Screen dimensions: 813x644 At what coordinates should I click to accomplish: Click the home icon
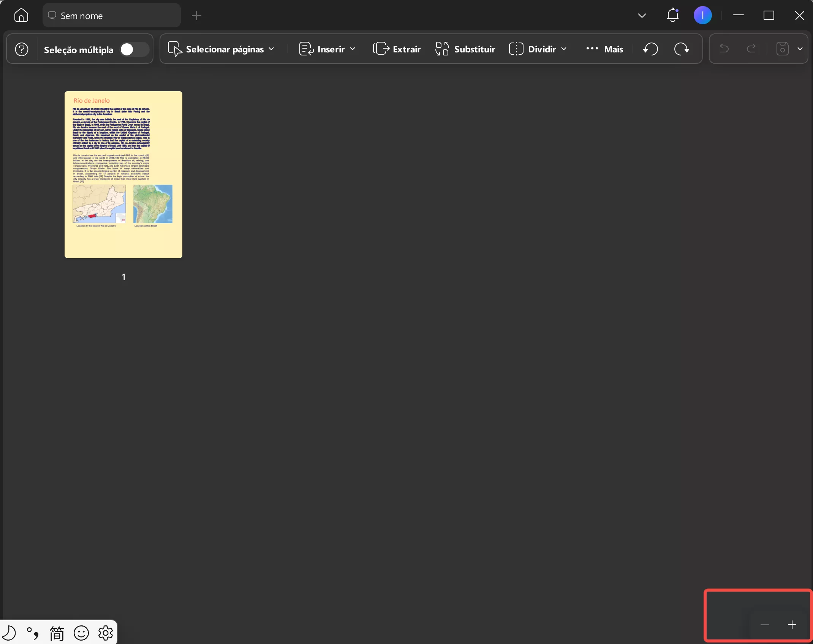tap(21, 16)
